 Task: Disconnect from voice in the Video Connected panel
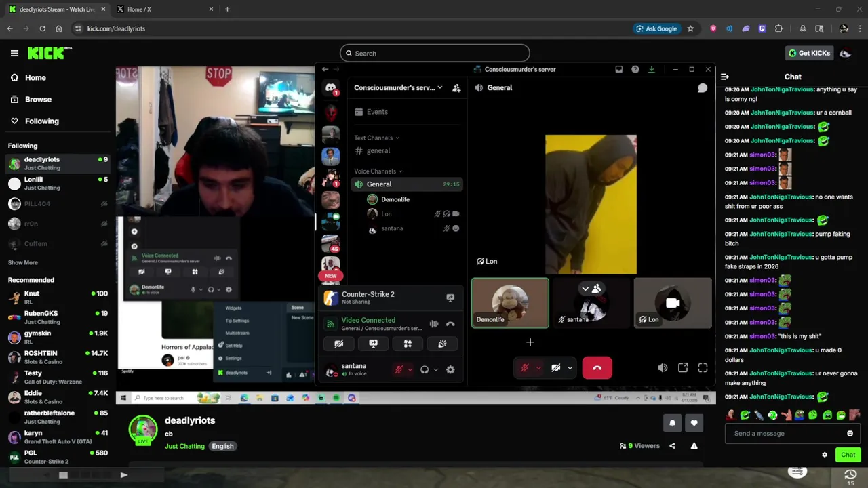(x=450, y=324)
